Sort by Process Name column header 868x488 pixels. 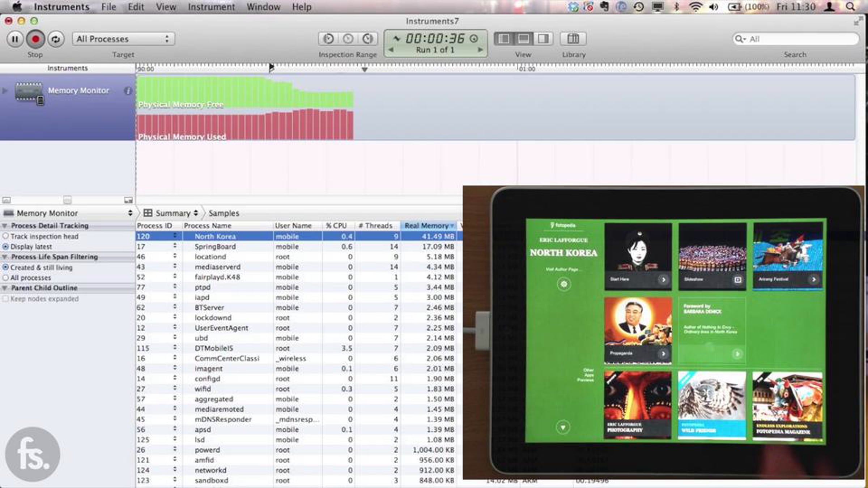pyautogui.click(x=227, y=226)
